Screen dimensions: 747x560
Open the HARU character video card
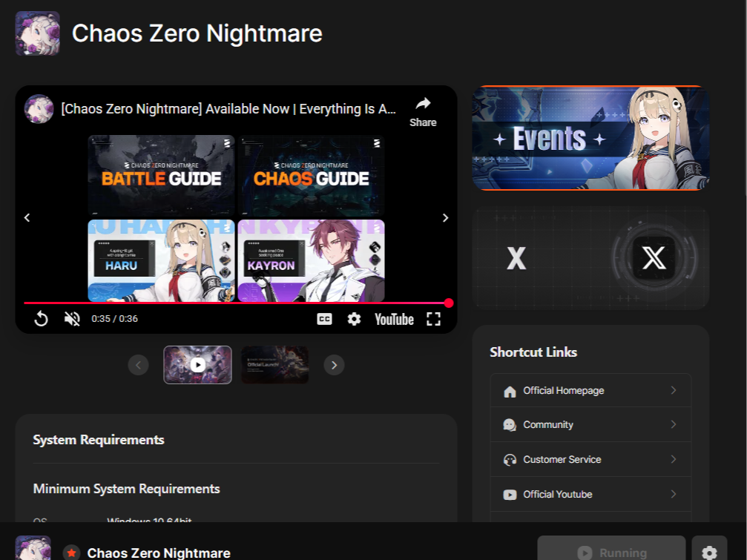[x=162, y=260]
